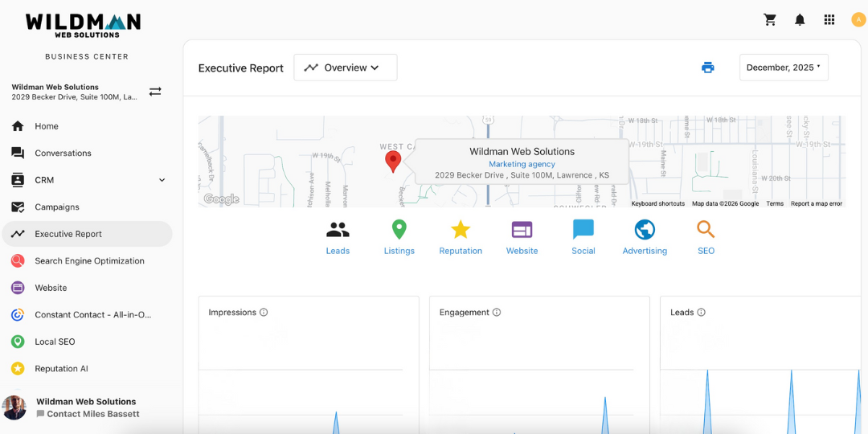Jump to the Advertising globe icon
The height and width of the screenshot is (434, 868).
(645, 231)
